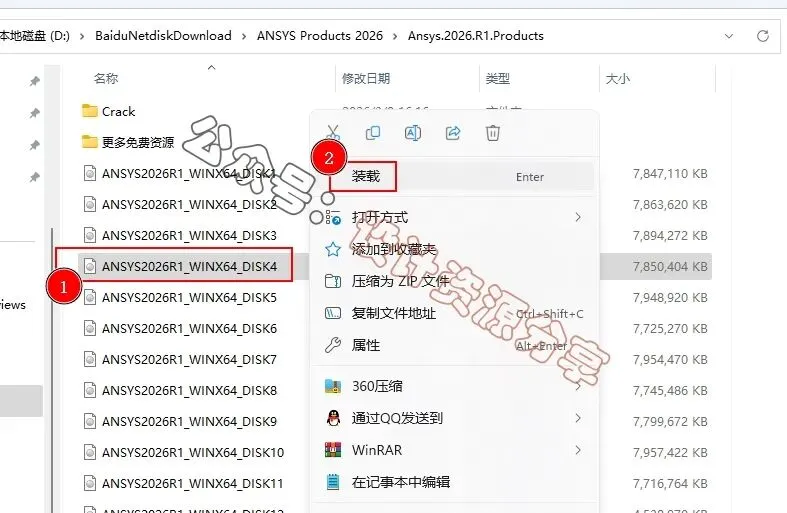Viewport: 787px width, 513px height.
Task: Click the ZIP folder icon beside 压缩为 ZIP 文件
Action: [x=333, y=281]
